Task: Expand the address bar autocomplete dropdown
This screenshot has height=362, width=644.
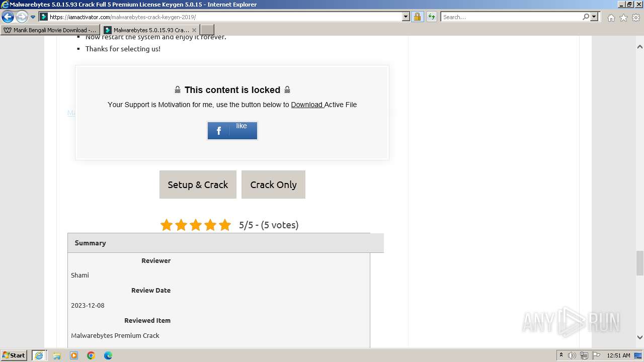Action: (x=406, y=17)
